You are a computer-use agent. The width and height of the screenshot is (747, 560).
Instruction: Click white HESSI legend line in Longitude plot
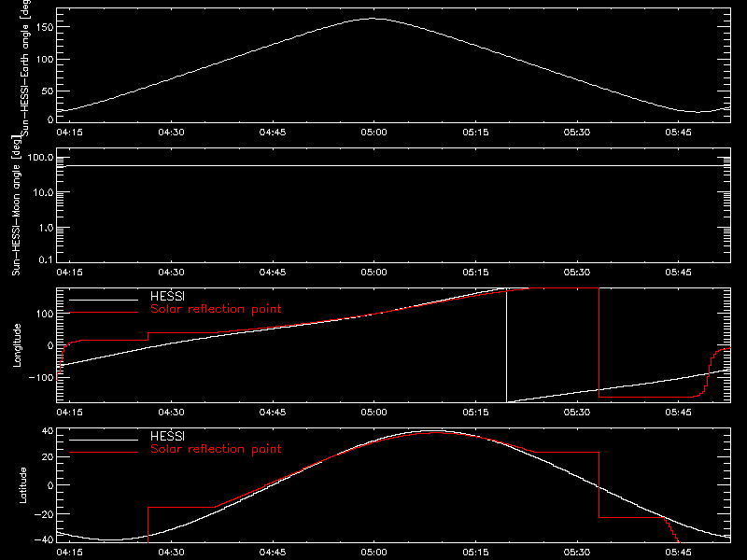point(104,300)
